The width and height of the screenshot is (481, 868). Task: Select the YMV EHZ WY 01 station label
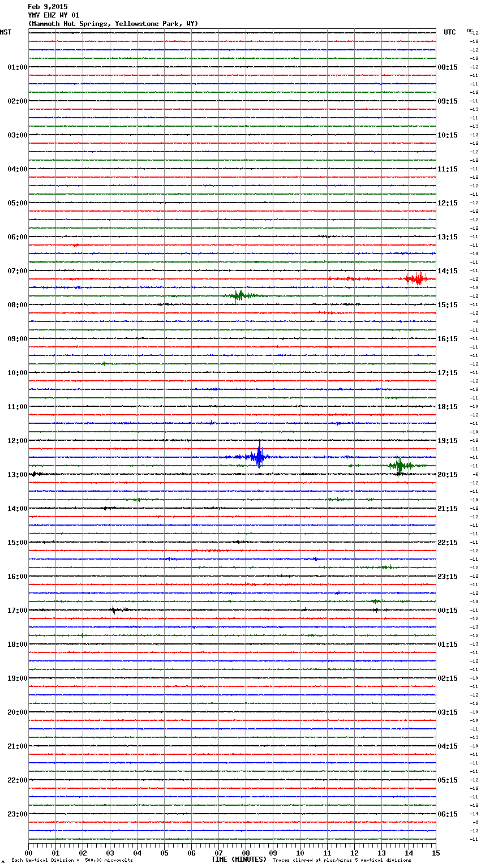coord(54,15)
